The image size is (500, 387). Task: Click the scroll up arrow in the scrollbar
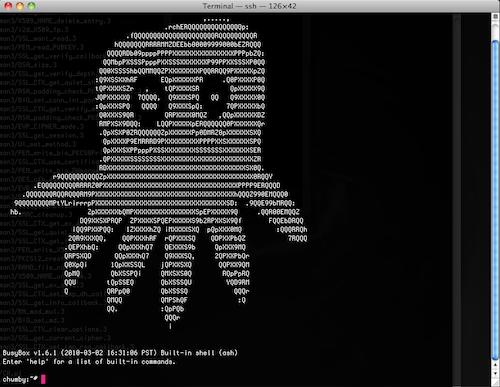[x=496, y=366]
